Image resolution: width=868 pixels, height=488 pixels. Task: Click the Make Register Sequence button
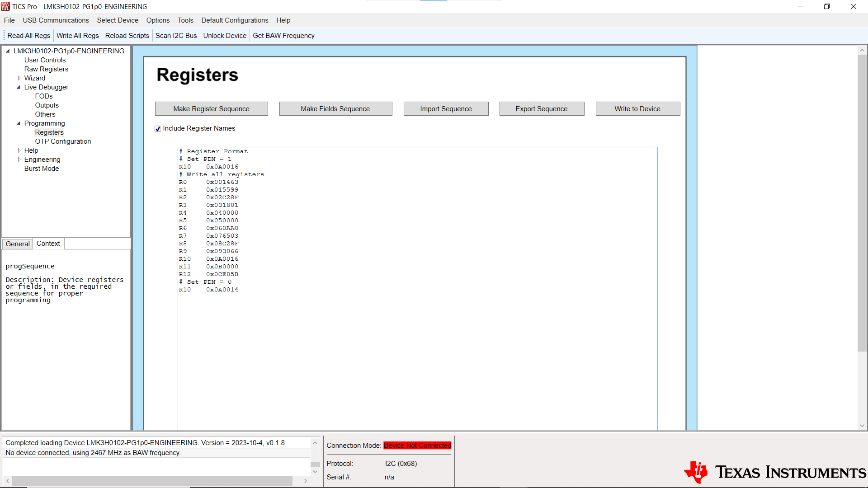click(x=211, y=108)
